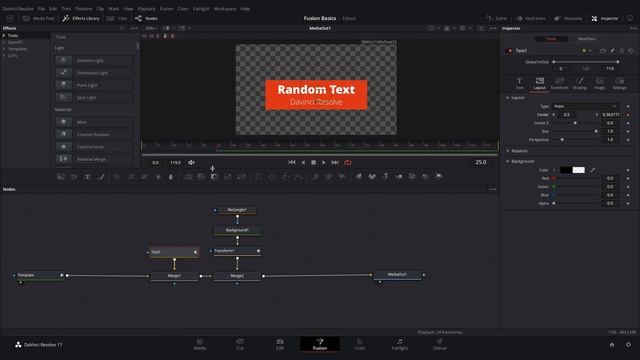The width and height of the screenshot is (640, 360).
Task: Click the search icon in the Effects panel
Action: point(122,28)
